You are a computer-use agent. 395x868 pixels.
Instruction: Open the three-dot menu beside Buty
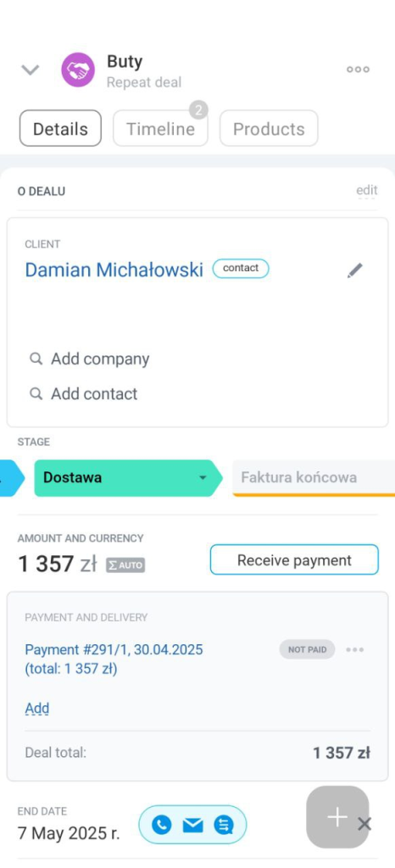tap(358, 70)
